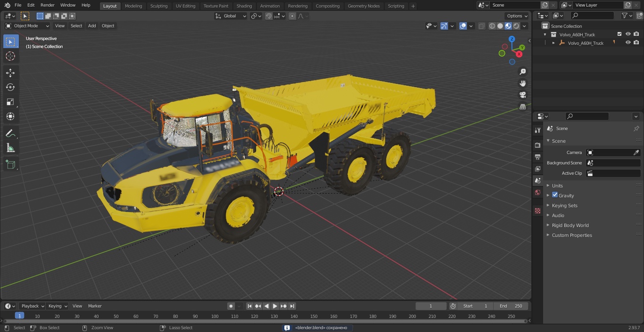
Task: Click the outliner search field
Action: [592, 16]
